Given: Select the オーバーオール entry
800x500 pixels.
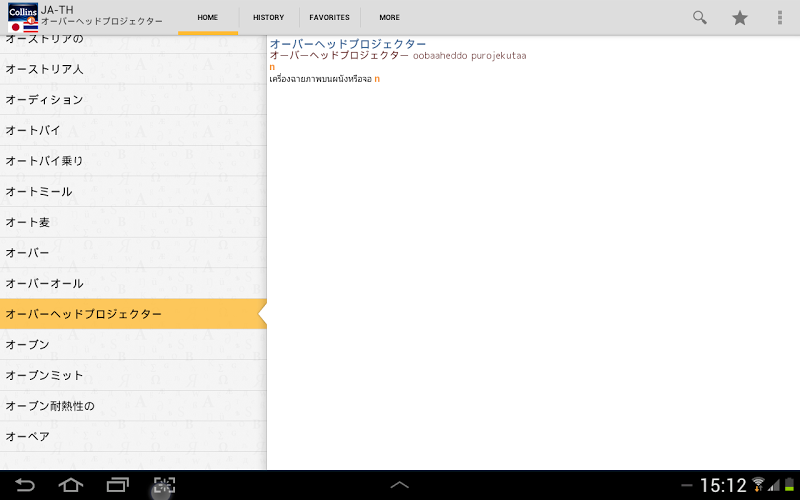Looking at the screenshot, I should [133, 284].
